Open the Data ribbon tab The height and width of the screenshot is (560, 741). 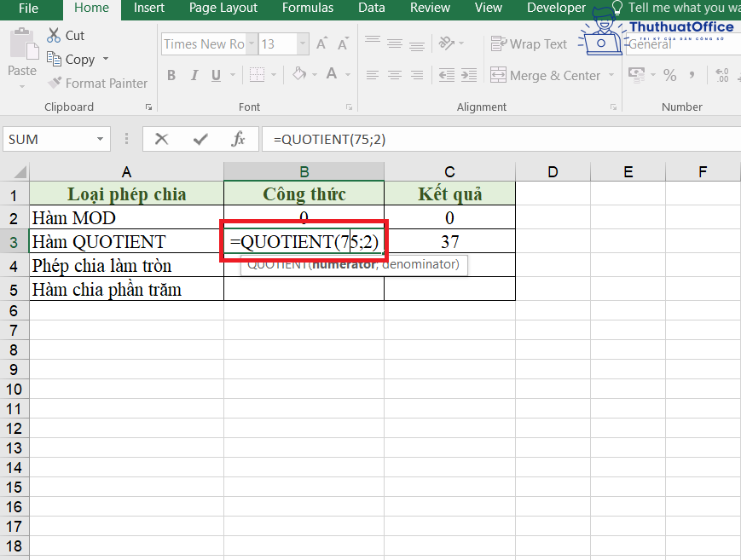pos(371,8)
